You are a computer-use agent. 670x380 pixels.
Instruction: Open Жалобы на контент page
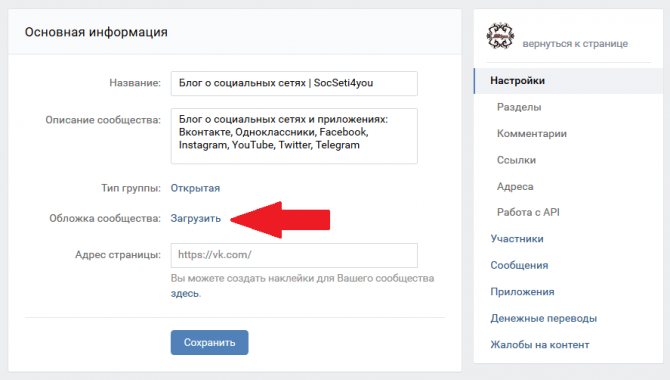(540, 345)
